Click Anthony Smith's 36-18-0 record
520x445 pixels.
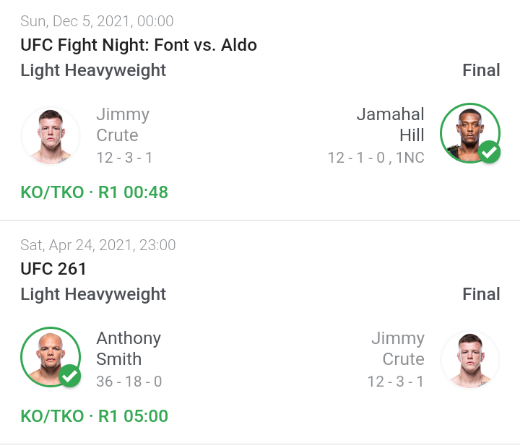[x=129, y=382]
